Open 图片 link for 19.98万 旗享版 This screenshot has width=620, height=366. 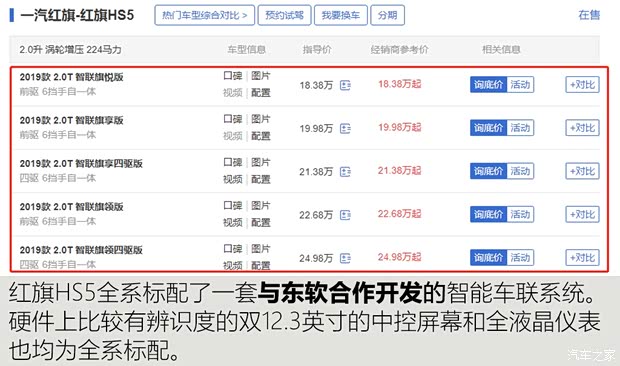point(261,119)
